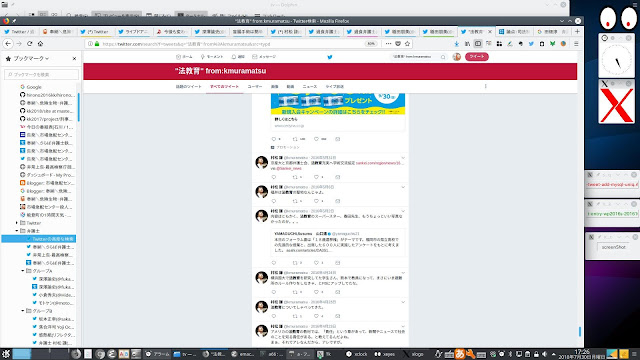Image resolution: width=640 pixels, height=360 pixels.
Task: Open the Firefox downloads arrow icon
Action: (x=457, y=44)
